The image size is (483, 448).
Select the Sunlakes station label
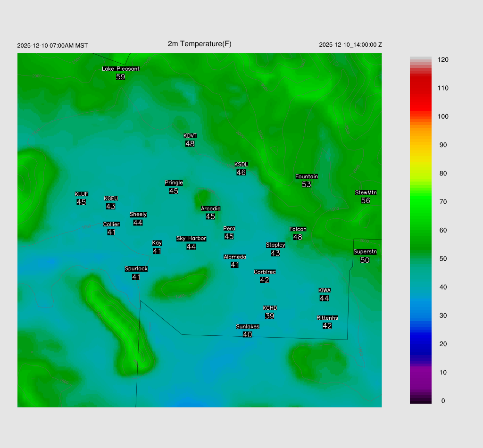click(x=248, y=327)
